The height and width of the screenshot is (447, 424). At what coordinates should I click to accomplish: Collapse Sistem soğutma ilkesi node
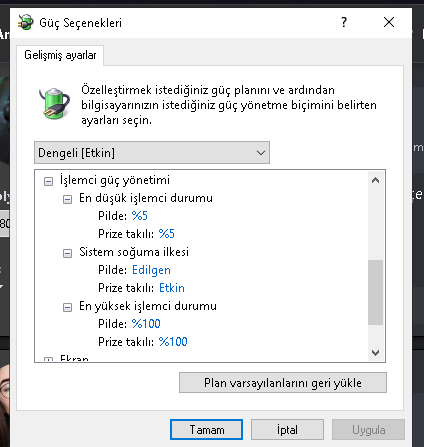click(x=67, y=253)
